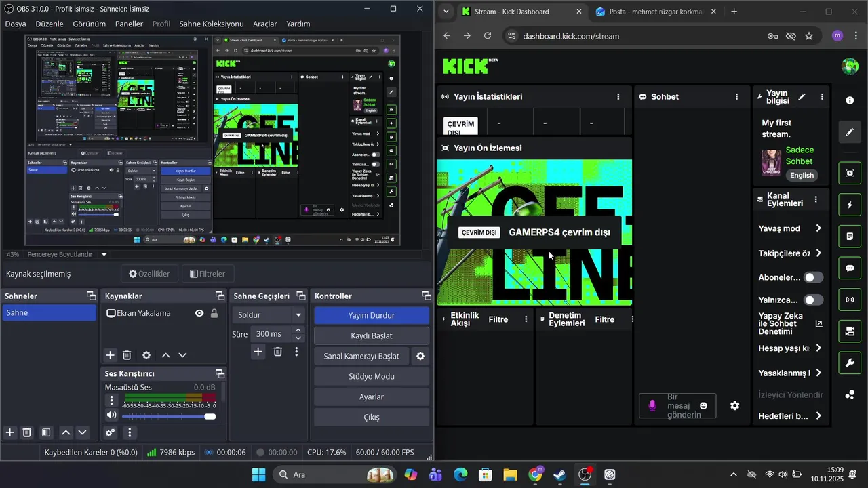Move source up arrow in Kaynaklar
The image size is (868, 488).
coord(165,355)
